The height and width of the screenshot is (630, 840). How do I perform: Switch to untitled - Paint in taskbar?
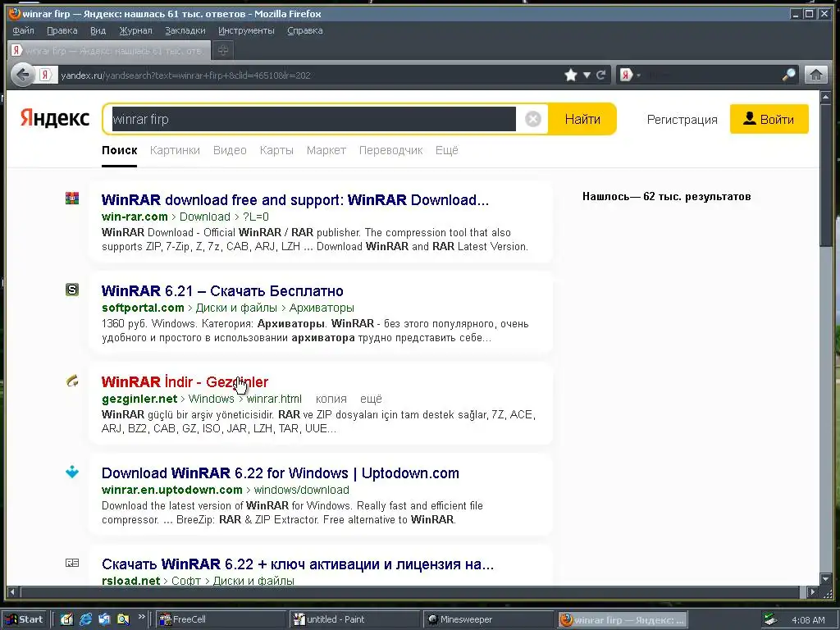[354, 619]
